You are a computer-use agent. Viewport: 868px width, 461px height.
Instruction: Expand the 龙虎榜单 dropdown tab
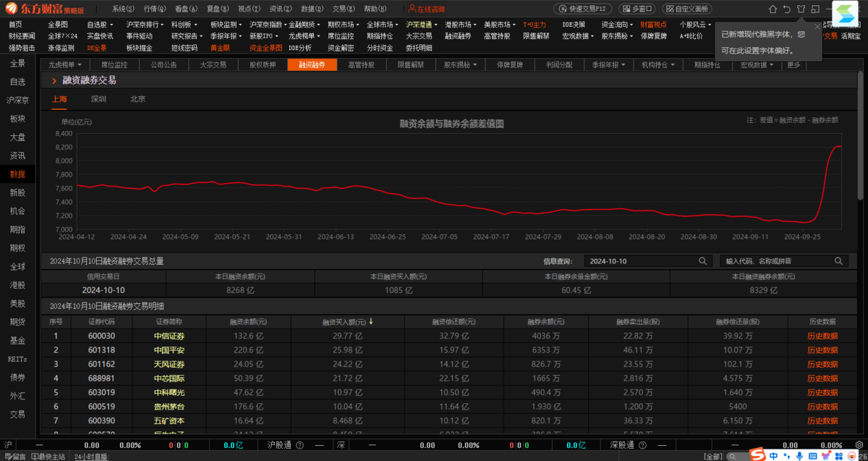coord(65,64)
